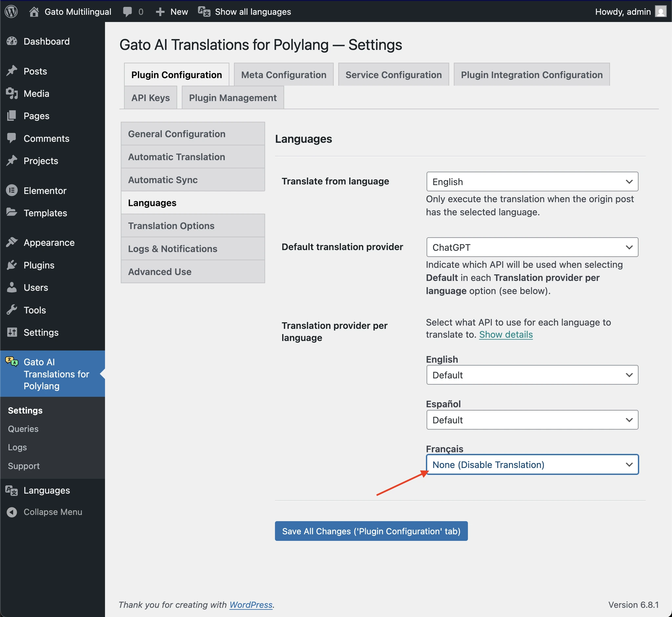The image size is (672, 617).
Task: Click the Show details link
Action: [505, 334]
